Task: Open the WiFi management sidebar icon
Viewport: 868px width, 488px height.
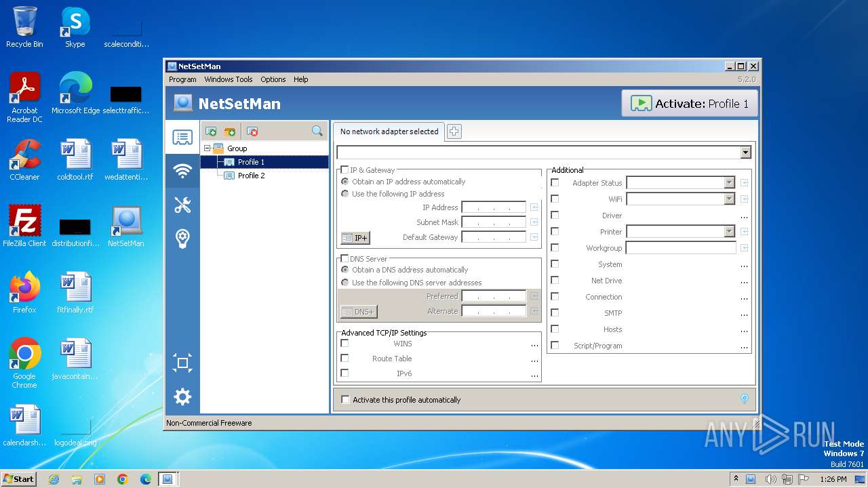Action: (x=182, y=171)
